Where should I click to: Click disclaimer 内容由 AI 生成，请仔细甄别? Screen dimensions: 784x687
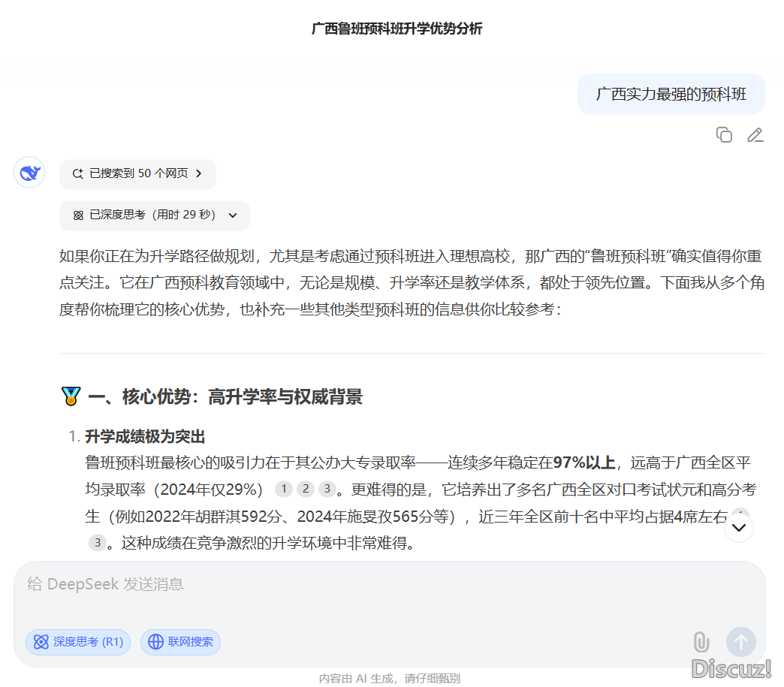(390, 679)
